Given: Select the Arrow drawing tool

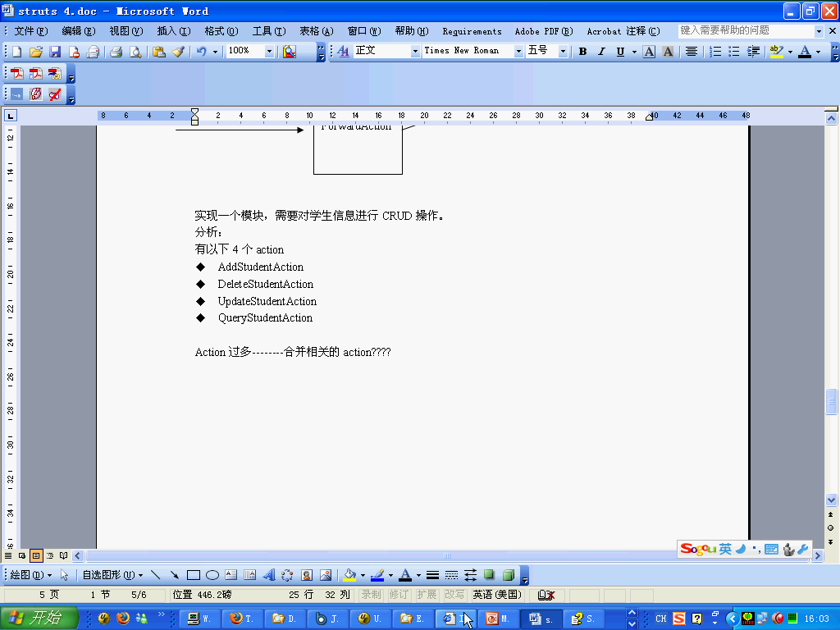Looking at the screenshot, I should click(174, 575).
